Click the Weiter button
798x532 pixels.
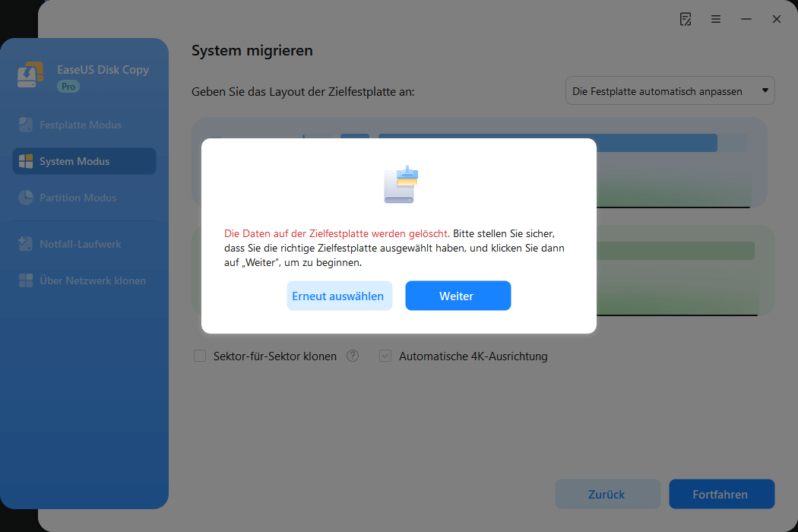pos(458,296)
